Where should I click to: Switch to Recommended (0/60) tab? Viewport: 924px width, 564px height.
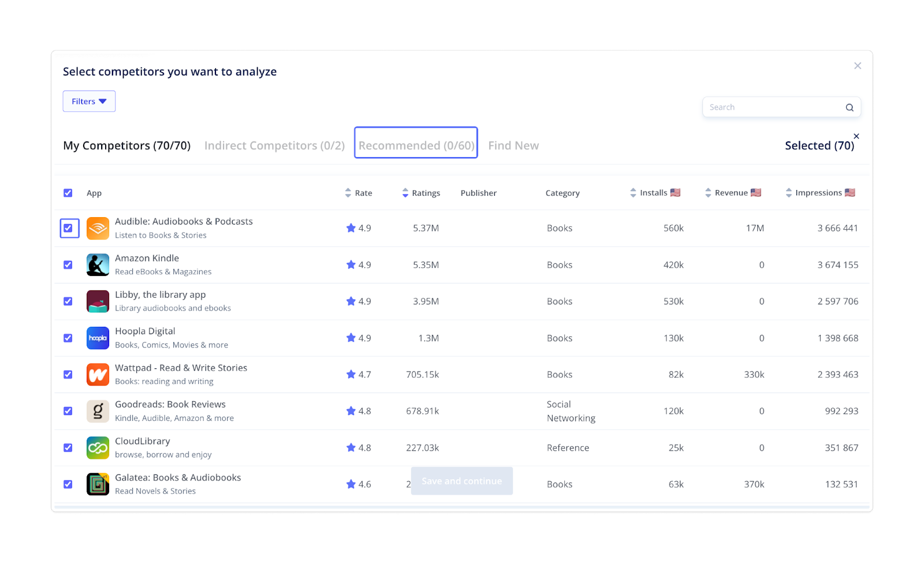click(416, 145)
